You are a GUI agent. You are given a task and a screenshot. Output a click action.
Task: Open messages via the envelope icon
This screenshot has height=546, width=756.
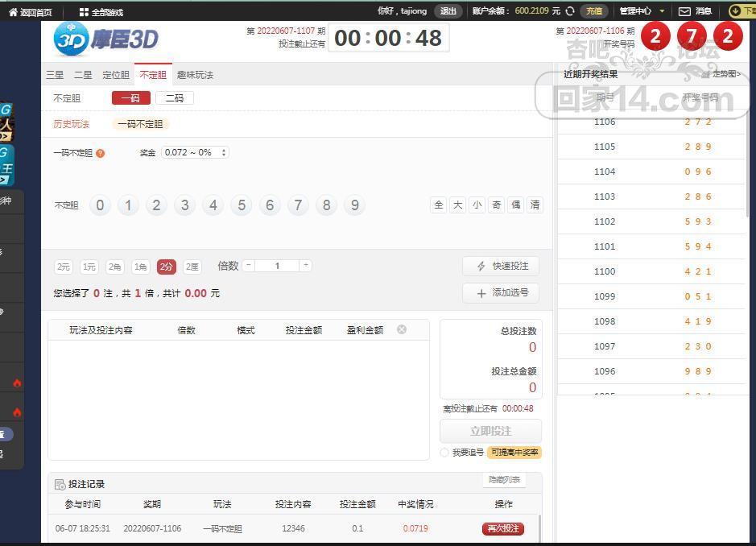pyautogui.click(x=684, y=11)
